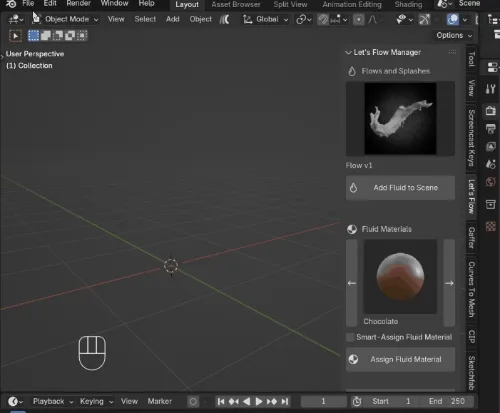500x413 pixels.
Task: Open the World properties tab icon
Action: point(490,182)
